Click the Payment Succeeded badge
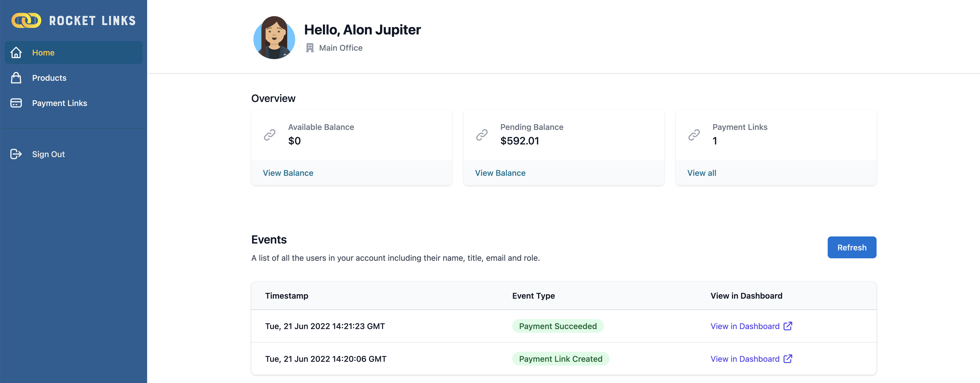The width and height of the screenshot is (980, 383). point(558,326)
